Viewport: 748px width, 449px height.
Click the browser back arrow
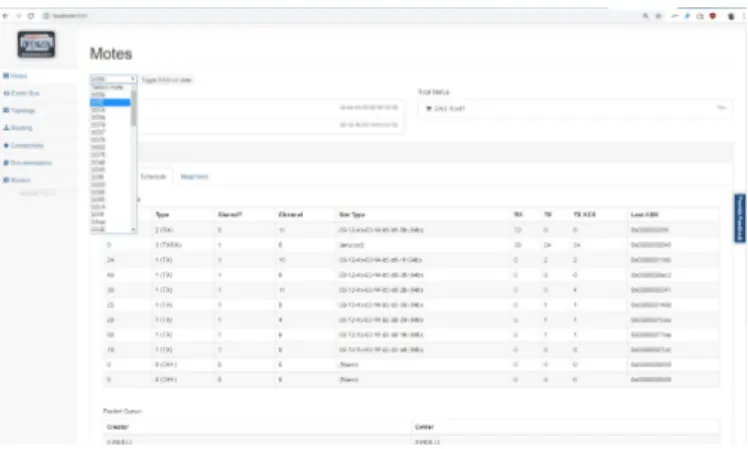(x=6, y=16)
